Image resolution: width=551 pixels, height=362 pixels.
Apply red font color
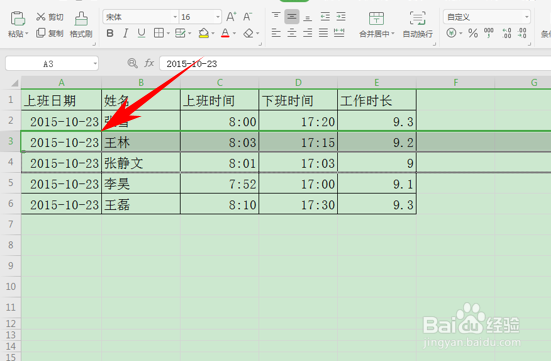coord(225,33)
